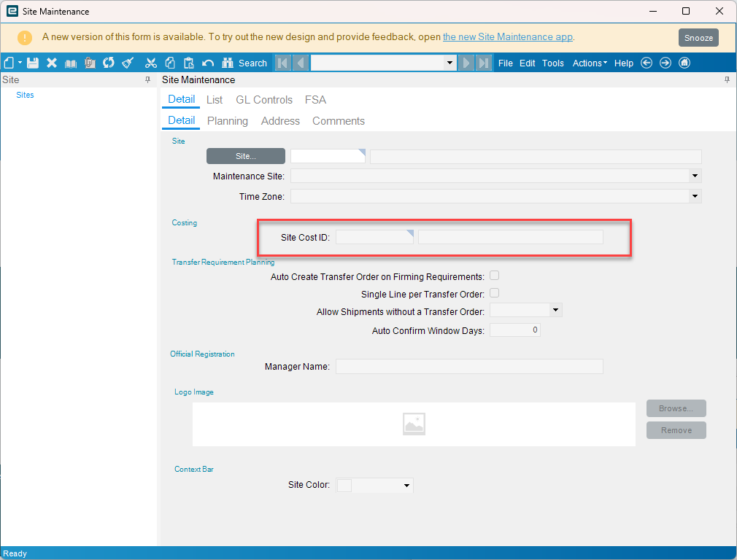Open the New icon's dropdown arrow

(x=20, y=63)
